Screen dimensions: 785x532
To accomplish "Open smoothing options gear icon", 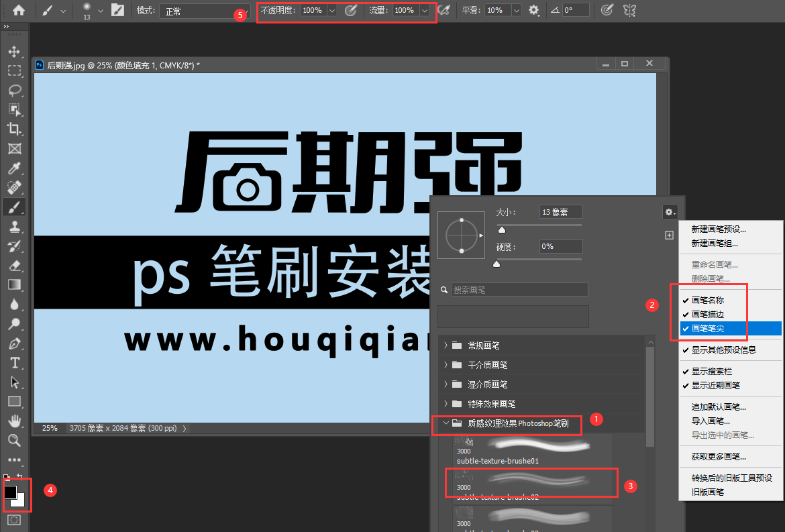I will [533, 10].
